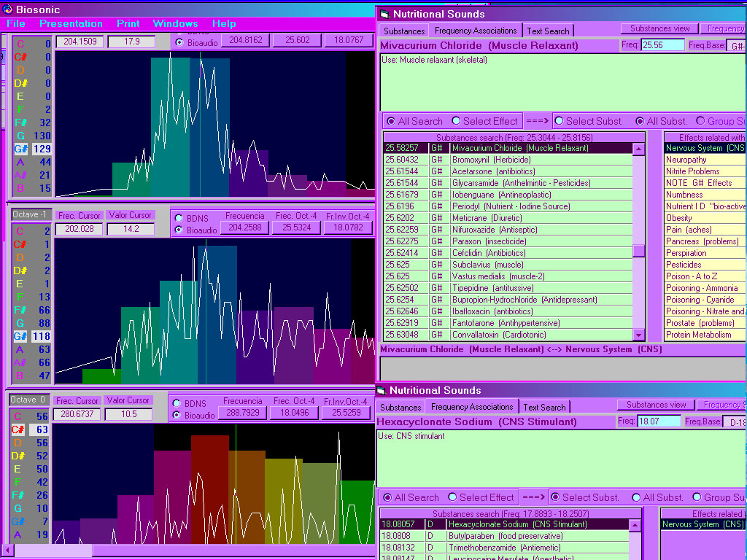
Task: Switch to Text Search tab in upper window
Action: pos(549,31)
